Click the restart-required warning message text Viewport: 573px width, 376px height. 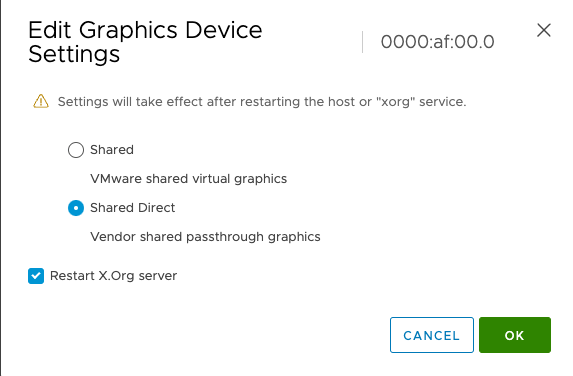point(262,102)
